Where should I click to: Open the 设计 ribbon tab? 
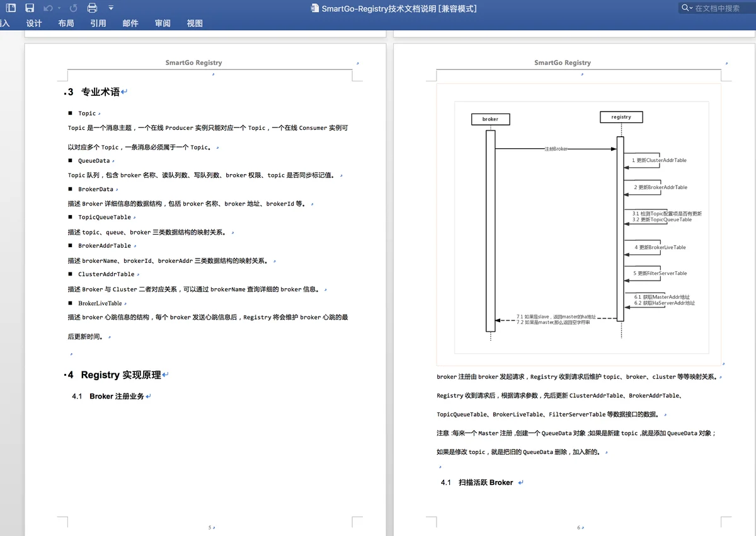(x=34, y=23)
